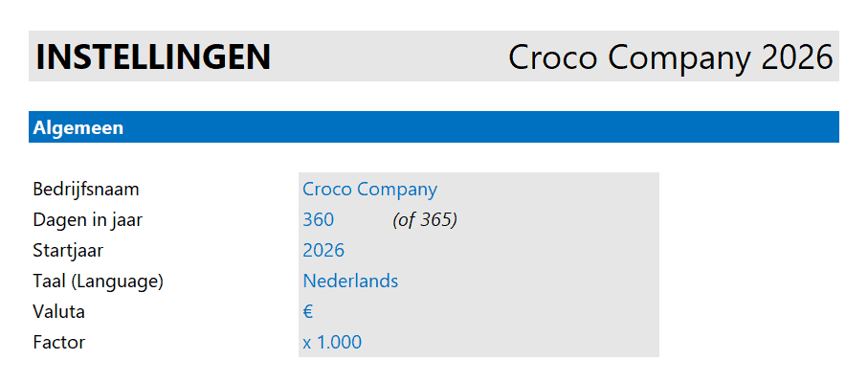Screen dimensions: 868x383
Task: Edit the Croco Company name field
Action: tap(369, 190)
